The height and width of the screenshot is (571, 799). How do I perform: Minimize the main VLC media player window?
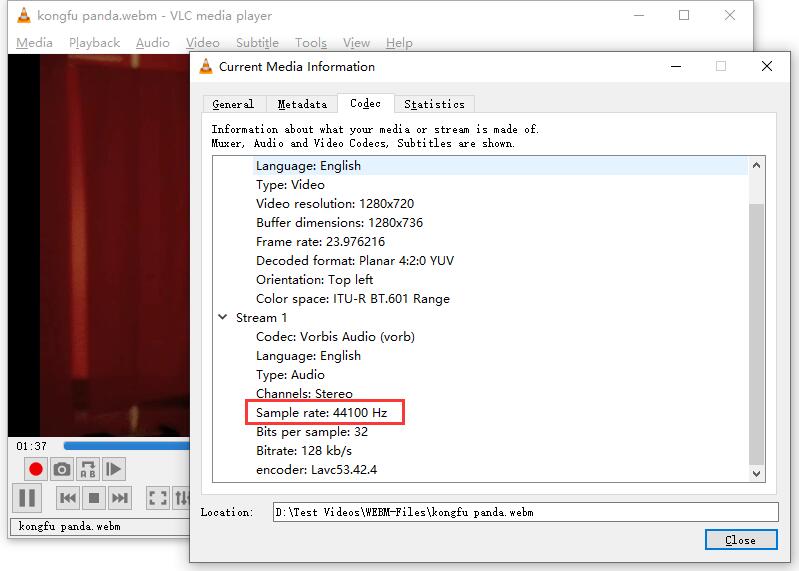(x=639, y=15)
